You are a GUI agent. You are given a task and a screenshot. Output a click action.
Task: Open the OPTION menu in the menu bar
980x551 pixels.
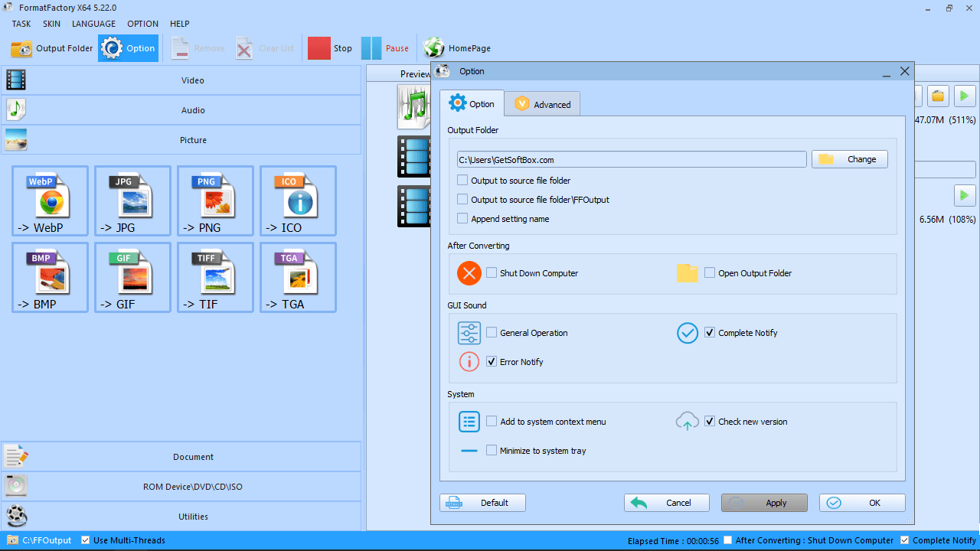(142, 24)
